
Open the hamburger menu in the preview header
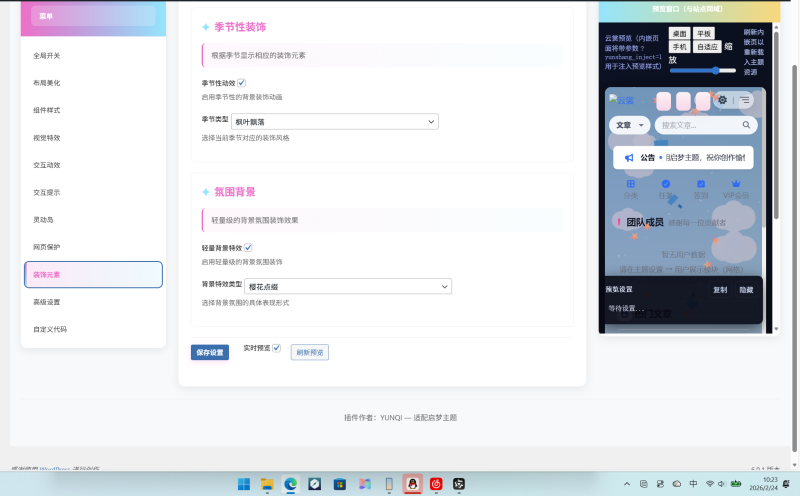[745, 100]
